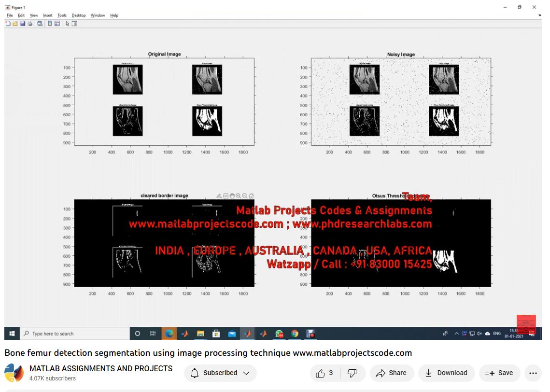Show hidden system tray icons
Image resolution: width=550 pixels, height=392 pixels.
point(456,334)
